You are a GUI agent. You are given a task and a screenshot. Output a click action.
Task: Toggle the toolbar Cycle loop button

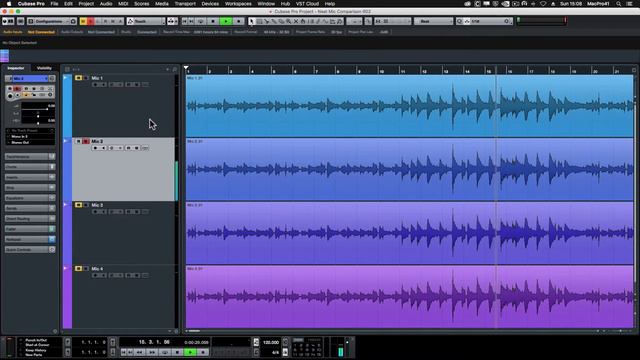pos(200,21)
